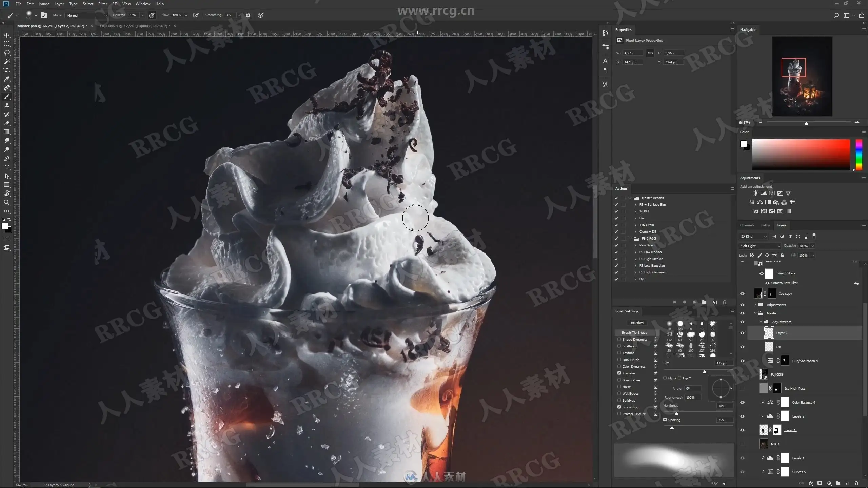Select the Gradient tool
The width and height of the screenshot is (868, 488).
coord(7,132)
